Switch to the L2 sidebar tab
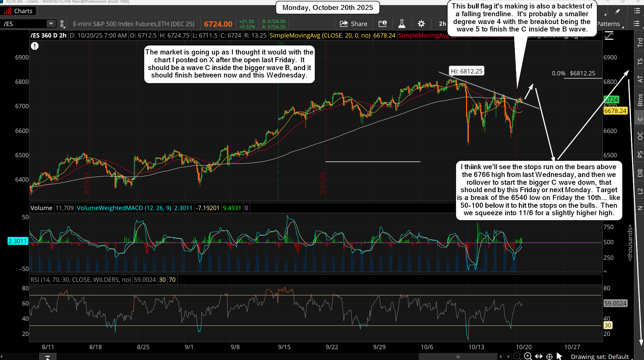 coord(640,191)
